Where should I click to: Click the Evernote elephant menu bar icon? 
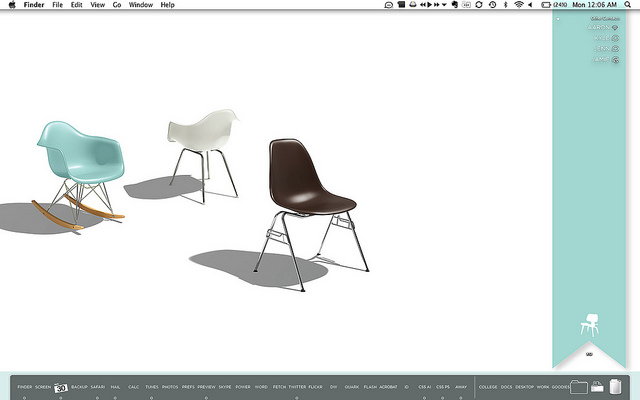455,5
